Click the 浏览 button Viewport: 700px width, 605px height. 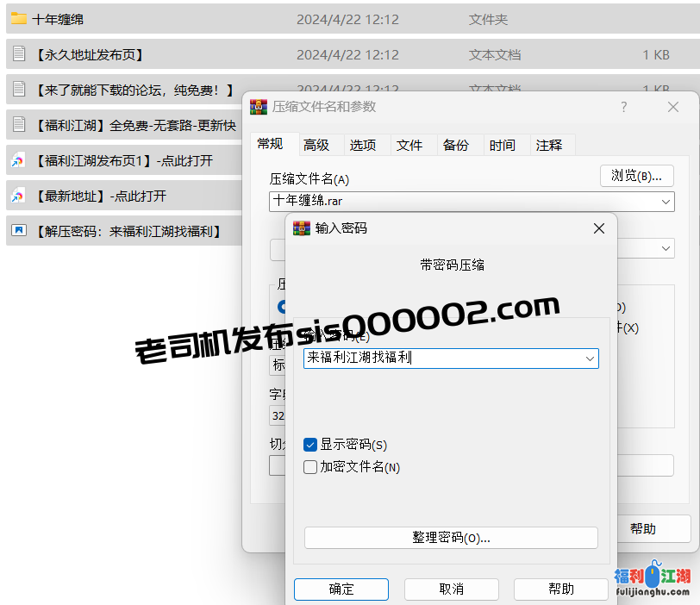point(636,175)
